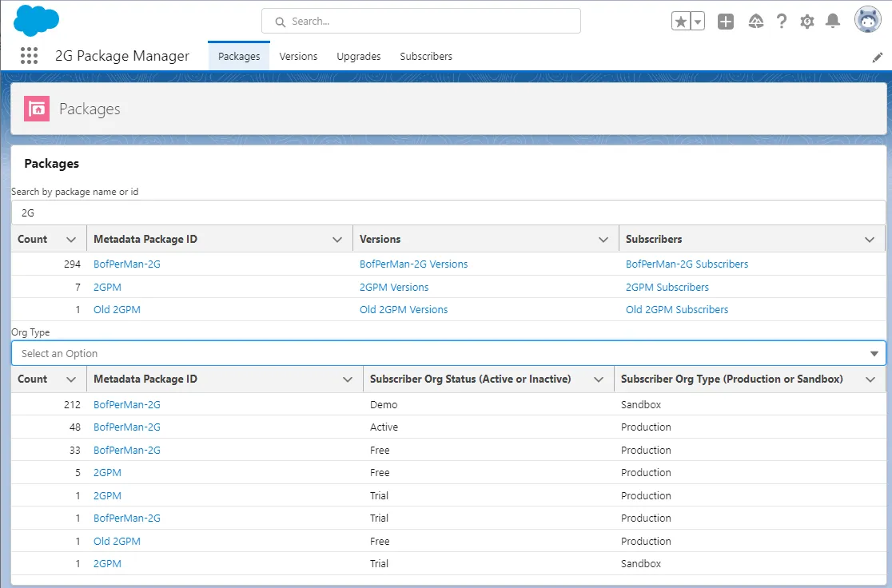This screenshot has height=588, width=892.
Task: Open the notifications bell
Action: click(832, 22)
